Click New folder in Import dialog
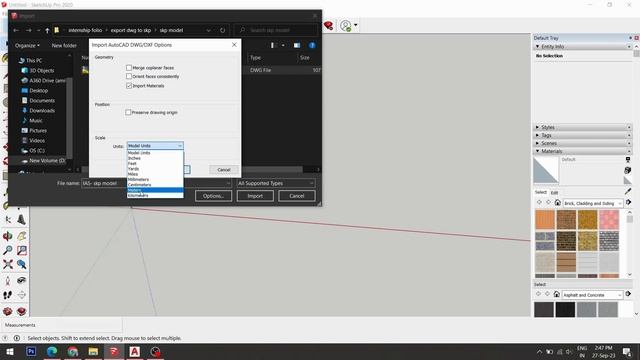The image size is (640, 360). point(64,46)
